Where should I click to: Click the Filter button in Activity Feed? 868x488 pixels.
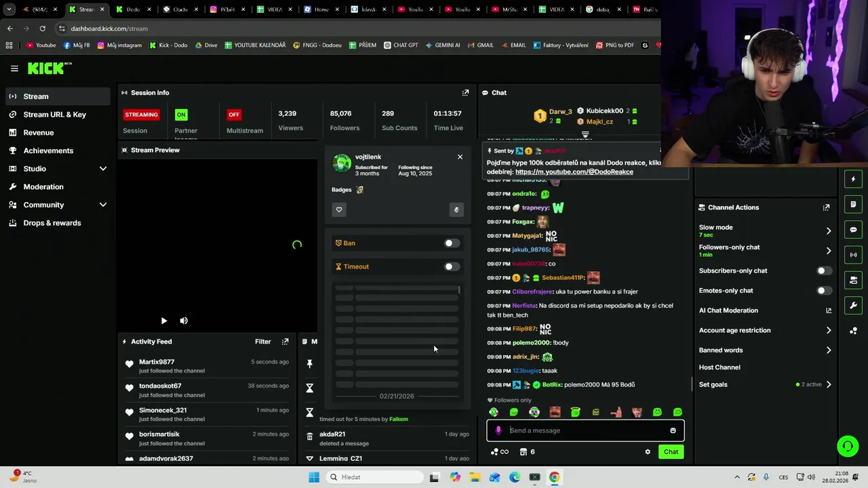pos(262,342)
